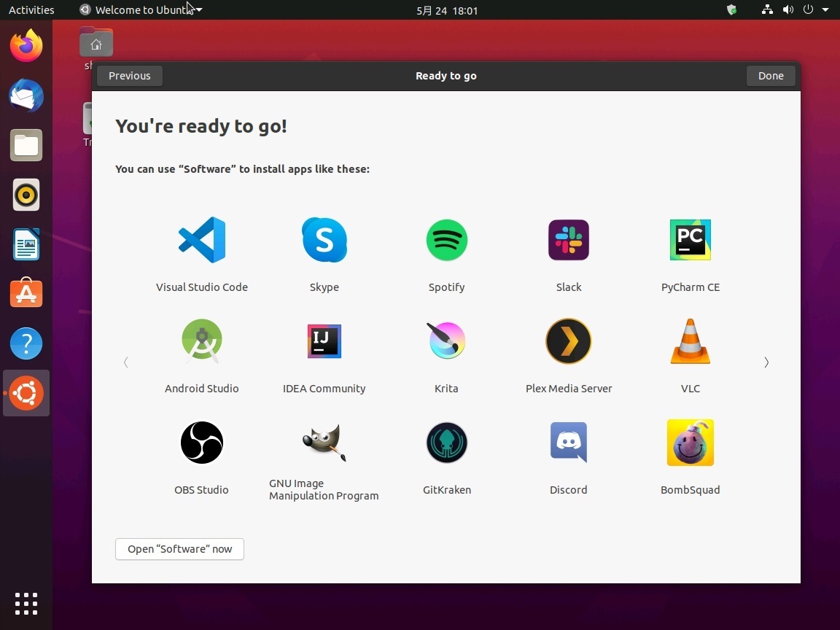This screenshot has width=840, height=630.
Task: Open the Spotify app icon
Action: coord(446,240)
